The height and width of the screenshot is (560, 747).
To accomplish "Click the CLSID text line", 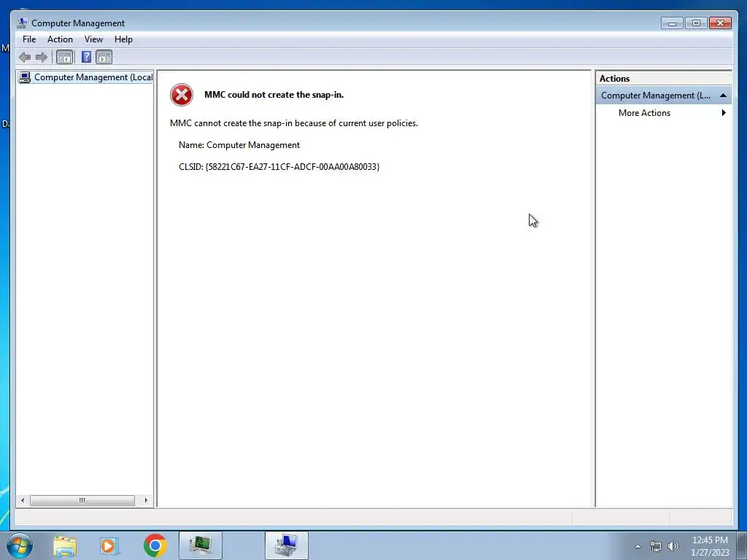I will [x=279, y=167].
